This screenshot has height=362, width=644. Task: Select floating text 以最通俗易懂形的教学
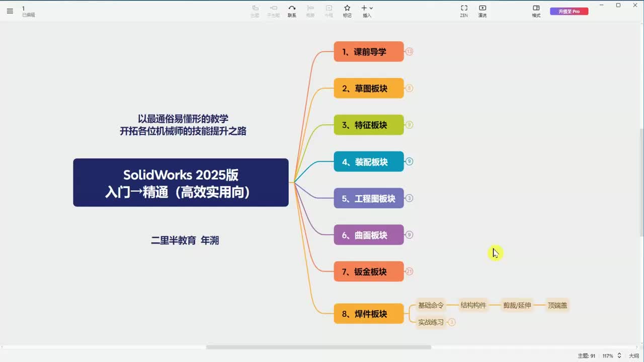(x=183, y=119)
